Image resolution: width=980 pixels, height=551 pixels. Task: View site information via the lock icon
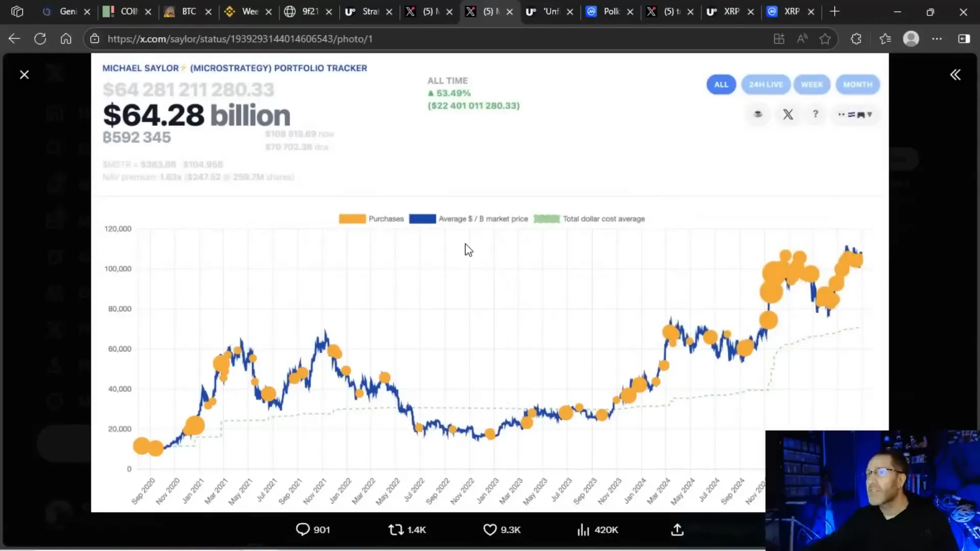pyautogui.click(x=94, y=39)
